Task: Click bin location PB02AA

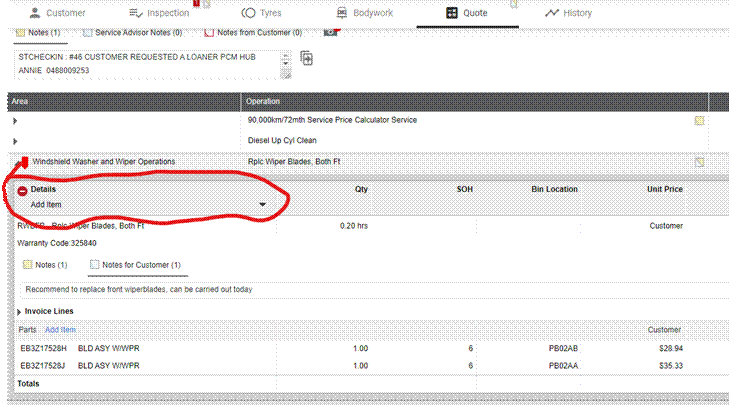Action: point(563,366)
